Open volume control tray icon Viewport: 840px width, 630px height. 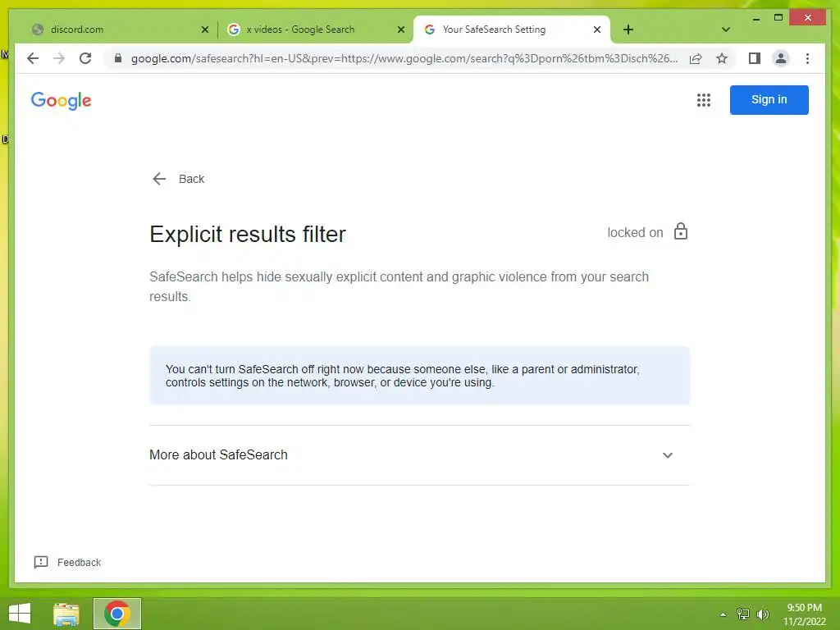click(763, 614)
